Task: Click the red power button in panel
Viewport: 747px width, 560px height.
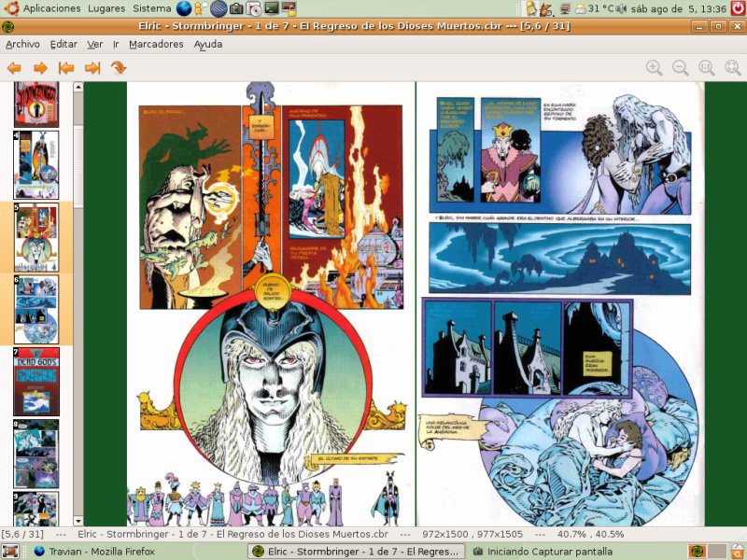Action: tap(738, 8)
